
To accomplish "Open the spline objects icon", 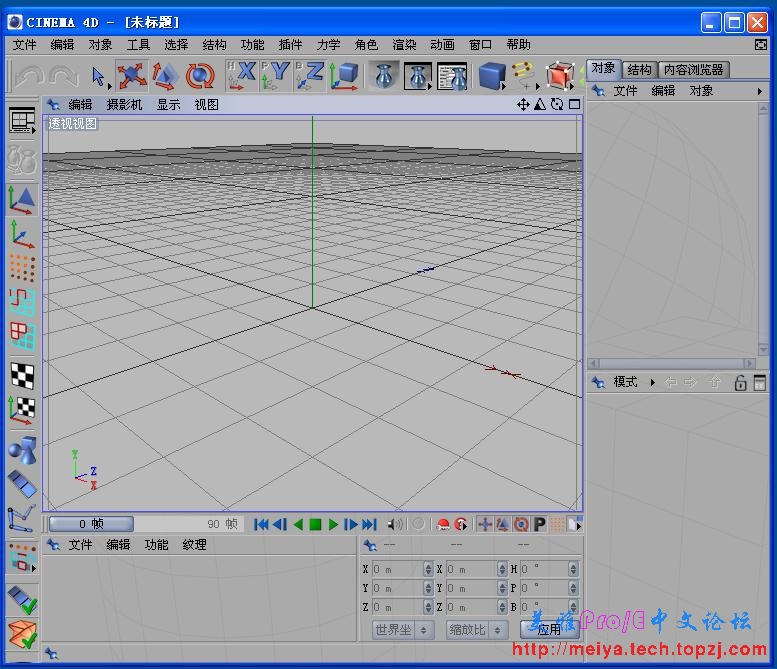I will click(x=525, y=76).
